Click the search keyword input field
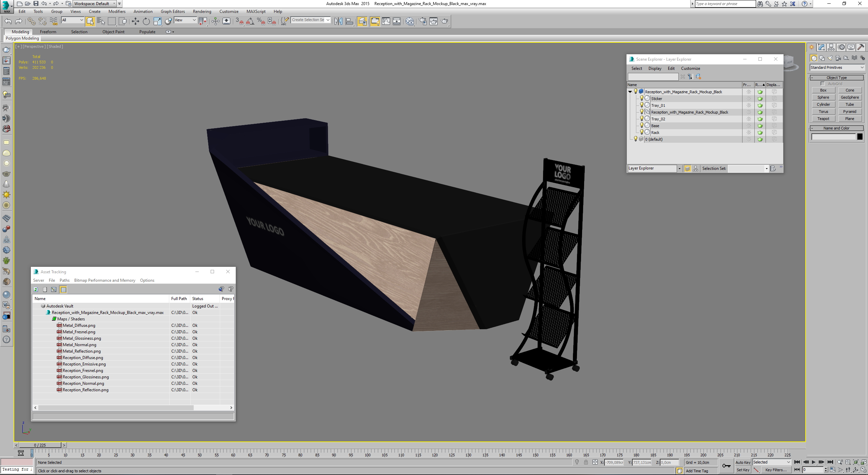Image resolution: width=868 pixels, height=475 pixels. pyautogui.click(x=725, y=4)
